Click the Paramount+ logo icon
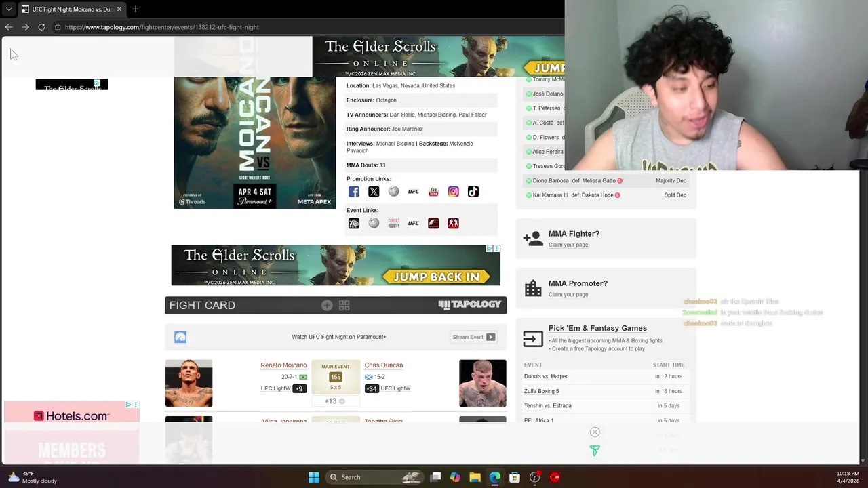 180,337
